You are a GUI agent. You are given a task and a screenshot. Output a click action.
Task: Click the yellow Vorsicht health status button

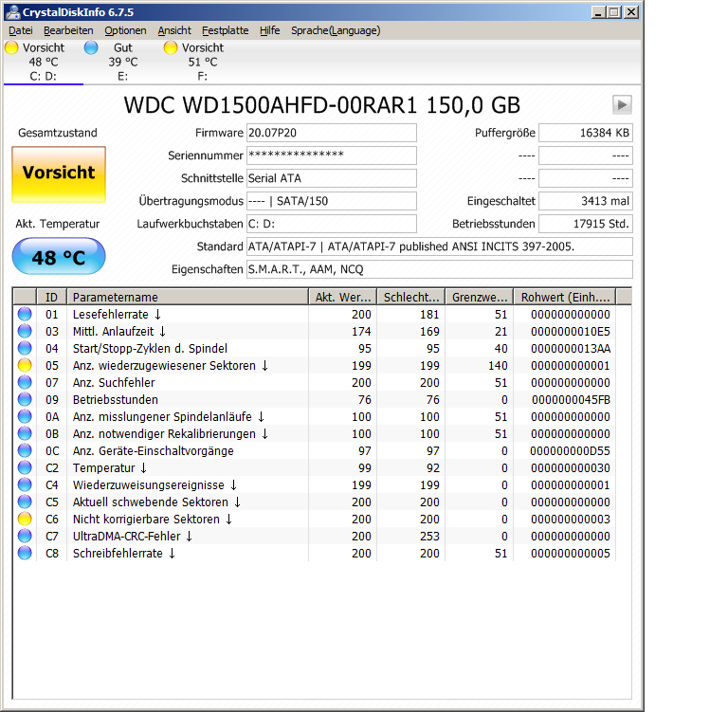click(x=59, y=174)
